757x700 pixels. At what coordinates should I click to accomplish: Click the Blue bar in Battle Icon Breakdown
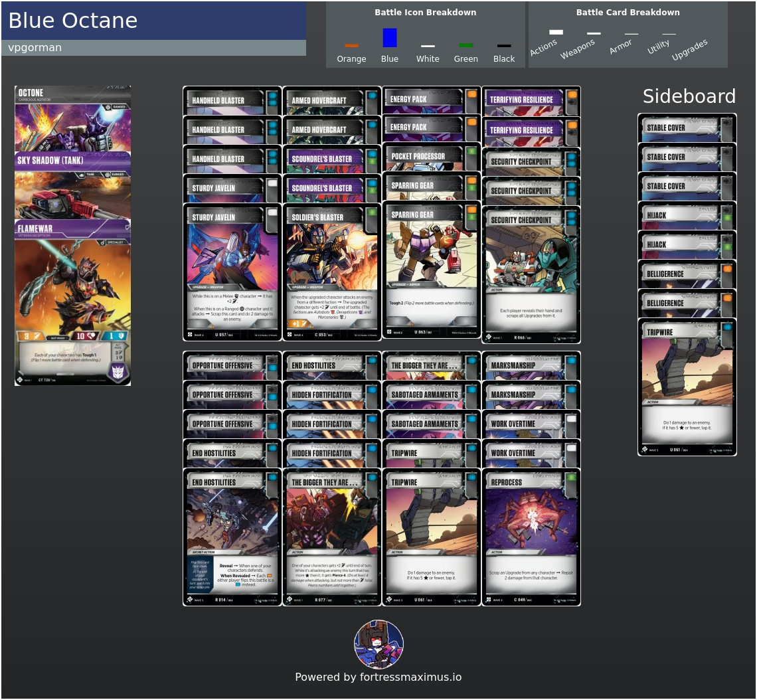(x=390, y=38)
